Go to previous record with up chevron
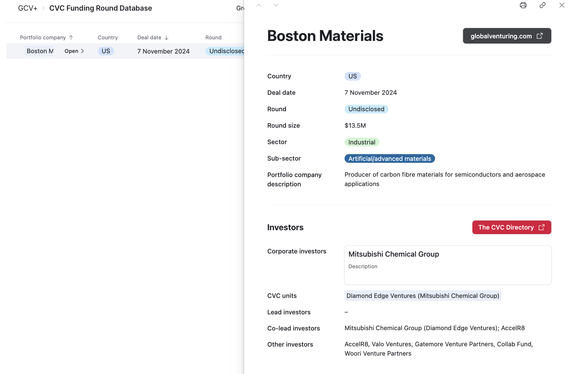Viewport: 588px width, 374px height. pos(259,5)
